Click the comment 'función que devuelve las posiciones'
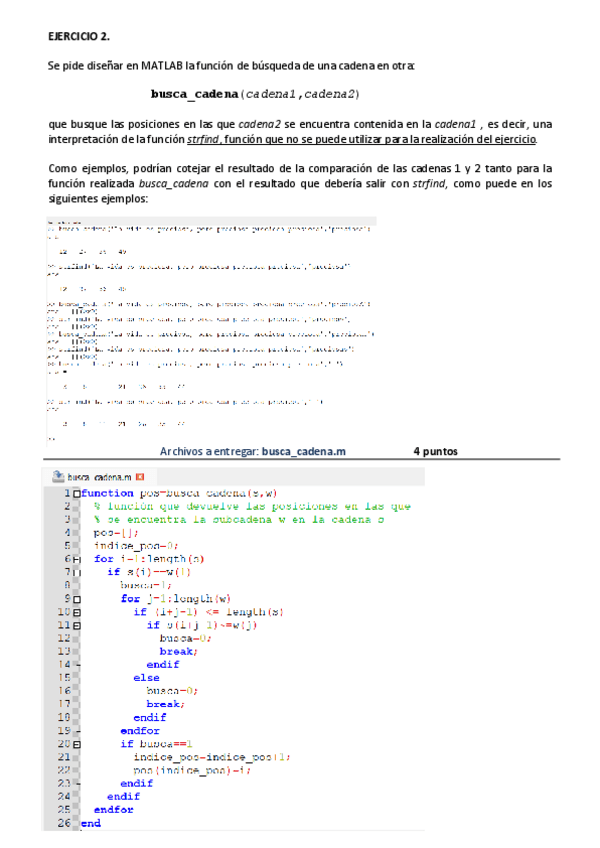 (x=252, y=506)
